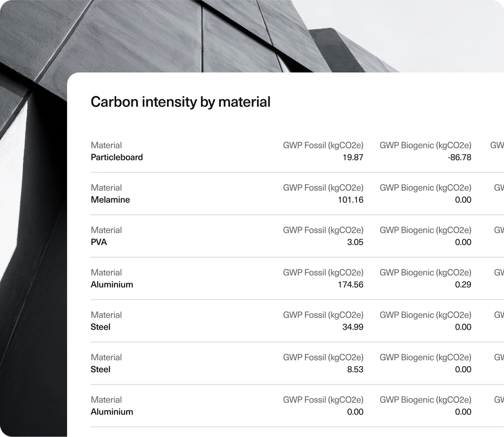Click PVA's GWP Biogenic value 0.00
The width and height of the screenshot is (504, 437).
(x=463, y=242)
